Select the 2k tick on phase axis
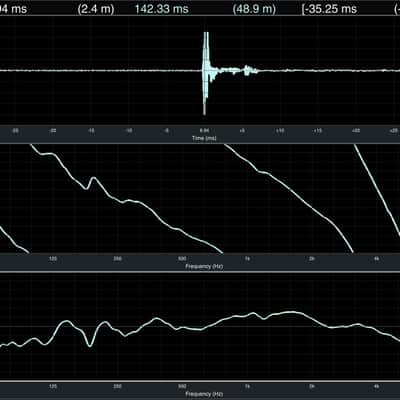400x400 pixels. pyautogui.click(x=312, y=258)
